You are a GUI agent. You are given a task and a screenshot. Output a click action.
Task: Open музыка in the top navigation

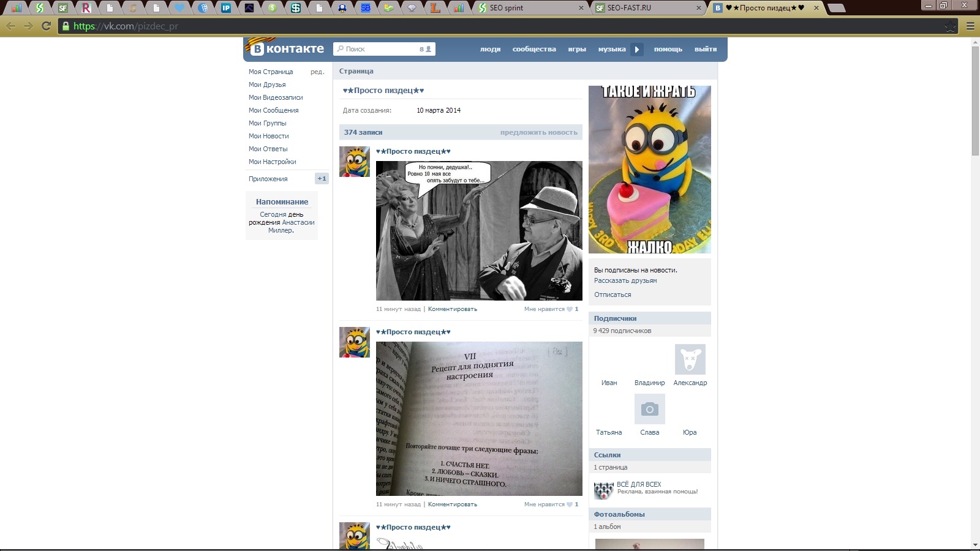click(x=612, y=50)
